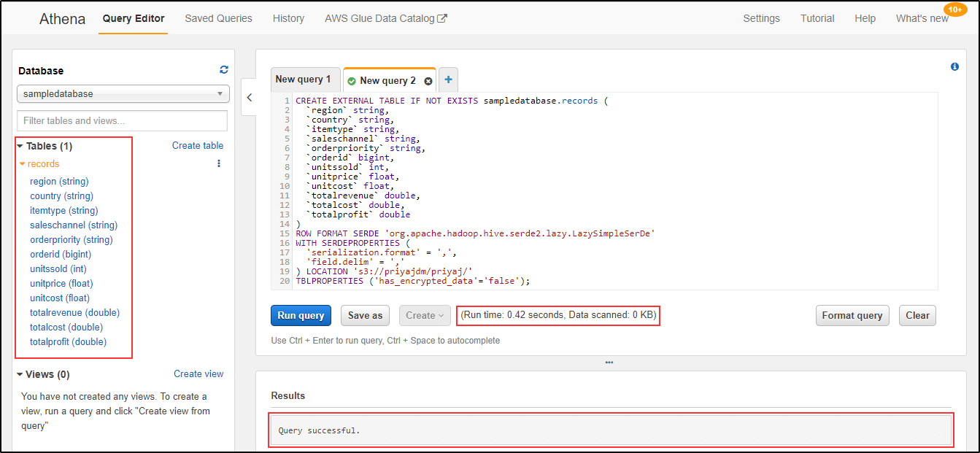Click the 'You have not created any views' message
The image size is (980, 453).
click(x=116, y=411)
